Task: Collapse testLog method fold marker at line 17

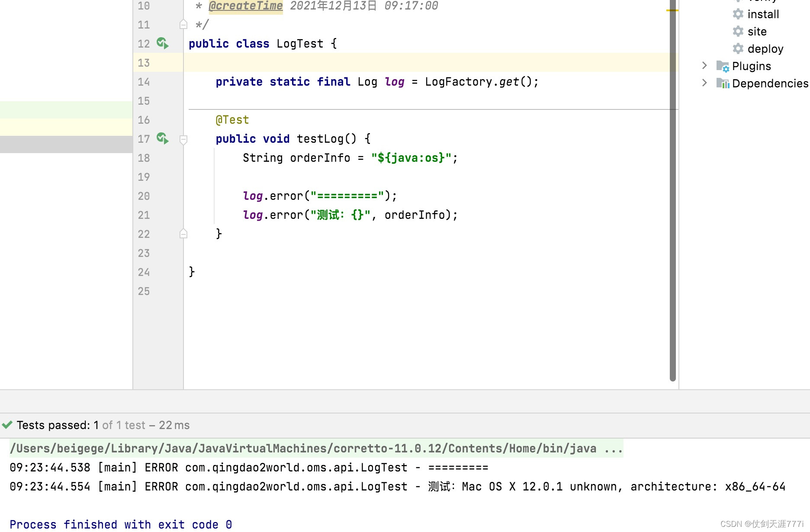Action: pos(183,139)
